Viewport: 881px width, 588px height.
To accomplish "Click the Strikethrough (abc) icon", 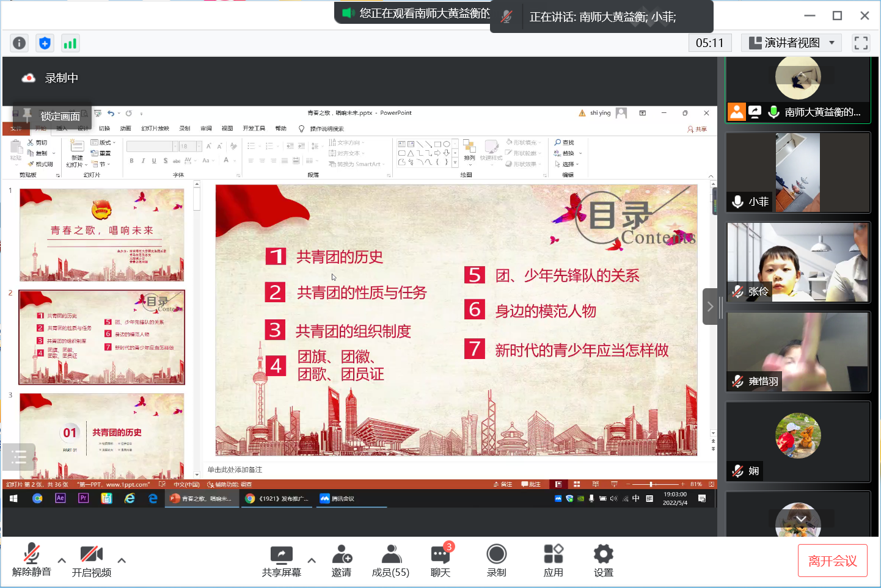I will (x=175, y=160).
